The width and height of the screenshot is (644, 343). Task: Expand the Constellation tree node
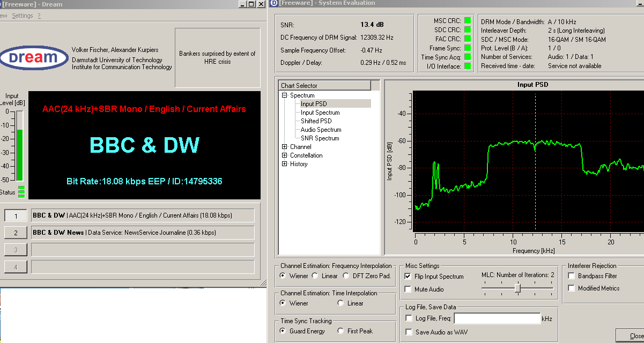(x=285, y=155)
